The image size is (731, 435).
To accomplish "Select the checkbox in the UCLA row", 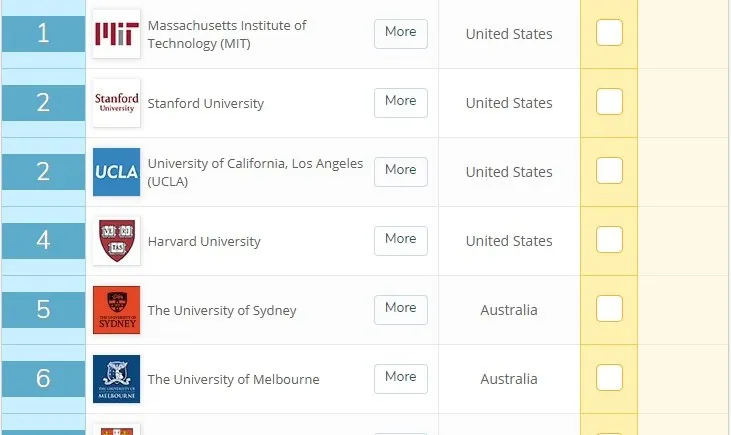I will (609, 171).
